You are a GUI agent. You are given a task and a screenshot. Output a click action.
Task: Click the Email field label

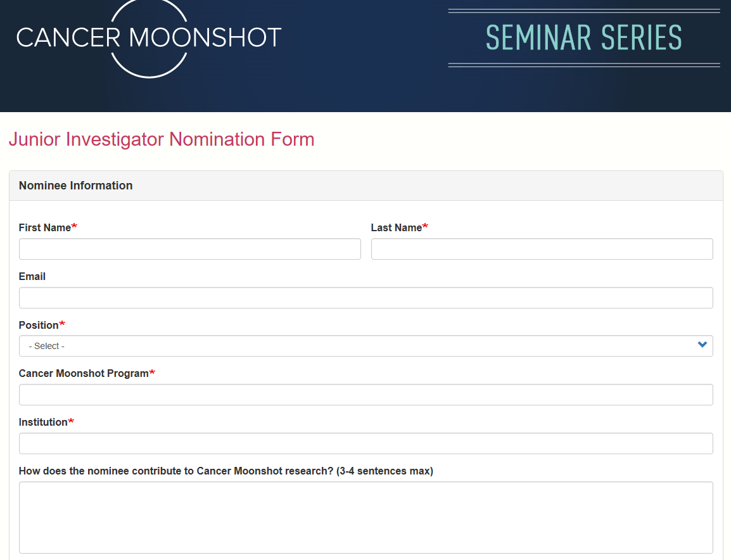pyautogui.click(x=32, y=277)
